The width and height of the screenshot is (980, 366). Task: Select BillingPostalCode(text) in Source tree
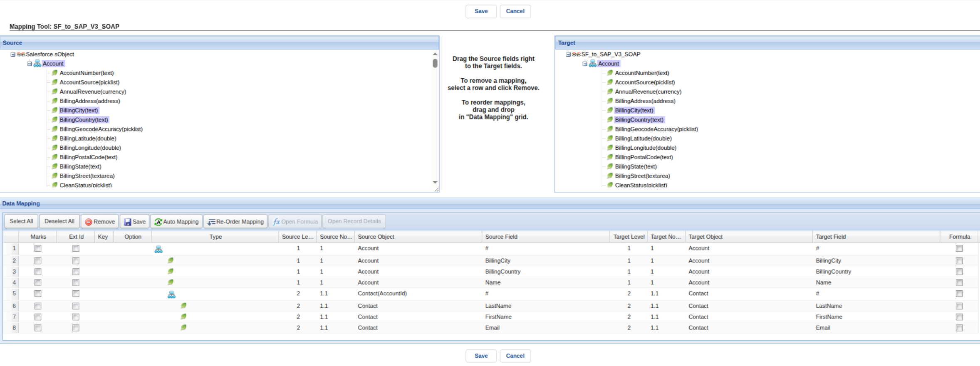click(89, 157)
